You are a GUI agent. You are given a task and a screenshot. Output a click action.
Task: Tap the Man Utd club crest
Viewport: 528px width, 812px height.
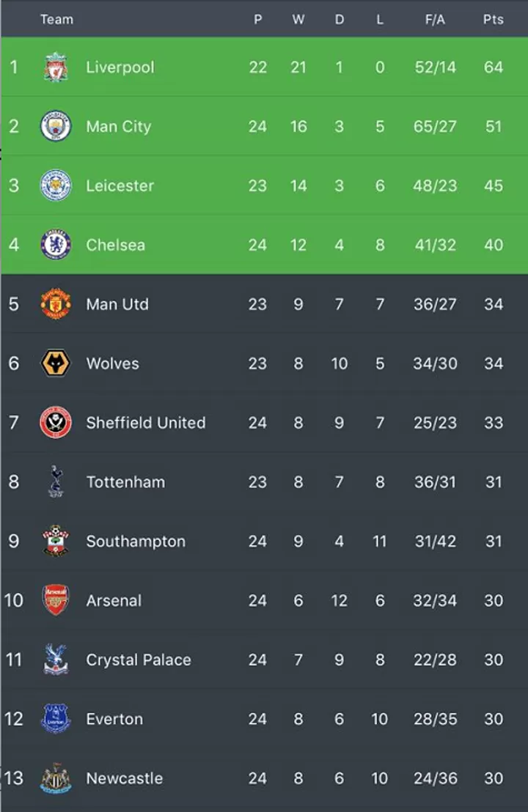(56, 304)
